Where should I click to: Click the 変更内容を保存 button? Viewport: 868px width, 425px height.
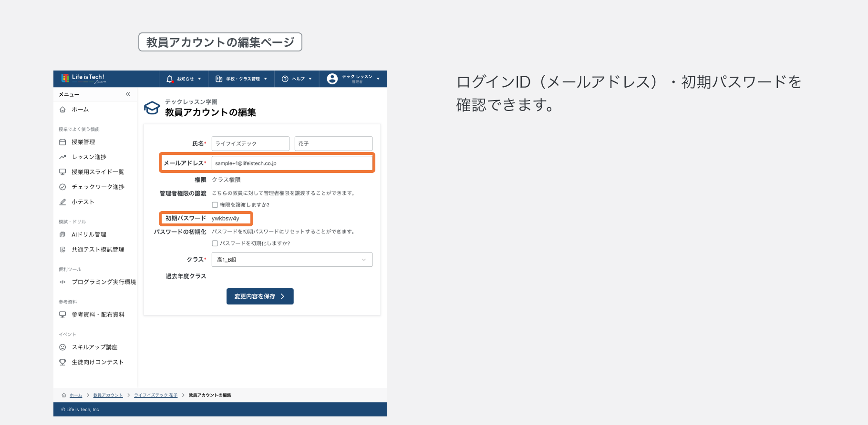click(x=260, y=296)
